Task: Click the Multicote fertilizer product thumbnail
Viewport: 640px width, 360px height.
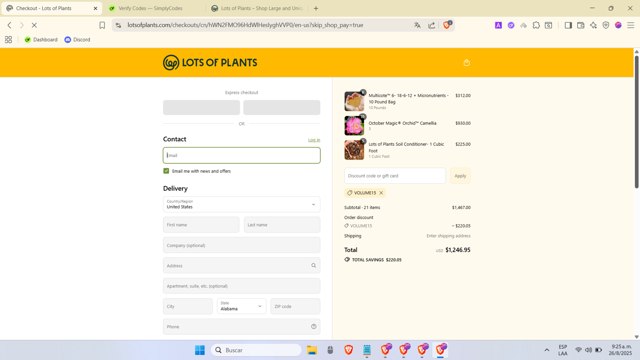Action: [x=354, y=101]
